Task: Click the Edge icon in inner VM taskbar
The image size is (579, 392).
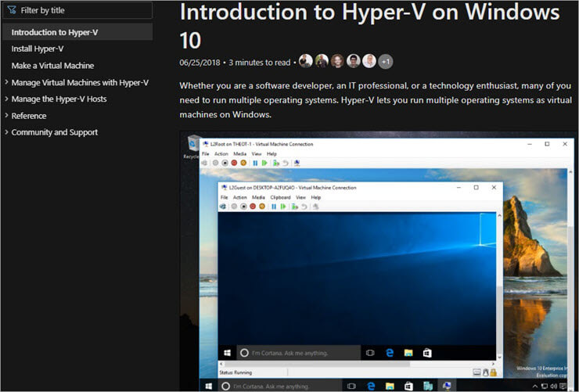Action: tap(389, 353)
